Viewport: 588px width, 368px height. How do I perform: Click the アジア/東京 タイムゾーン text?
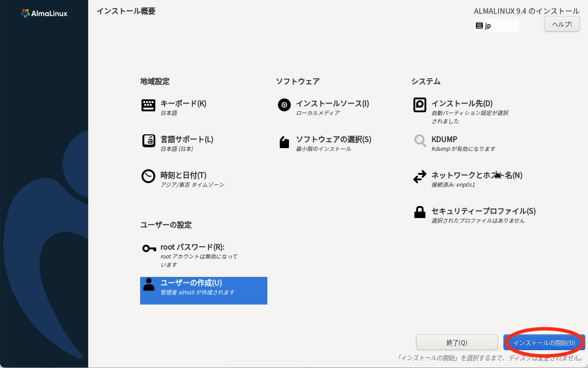(x=192, y=185)
